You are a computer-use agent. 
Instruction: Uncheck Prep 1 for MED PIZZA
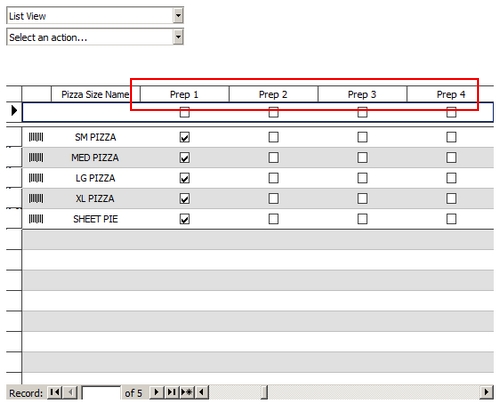(x=185, y=157)
